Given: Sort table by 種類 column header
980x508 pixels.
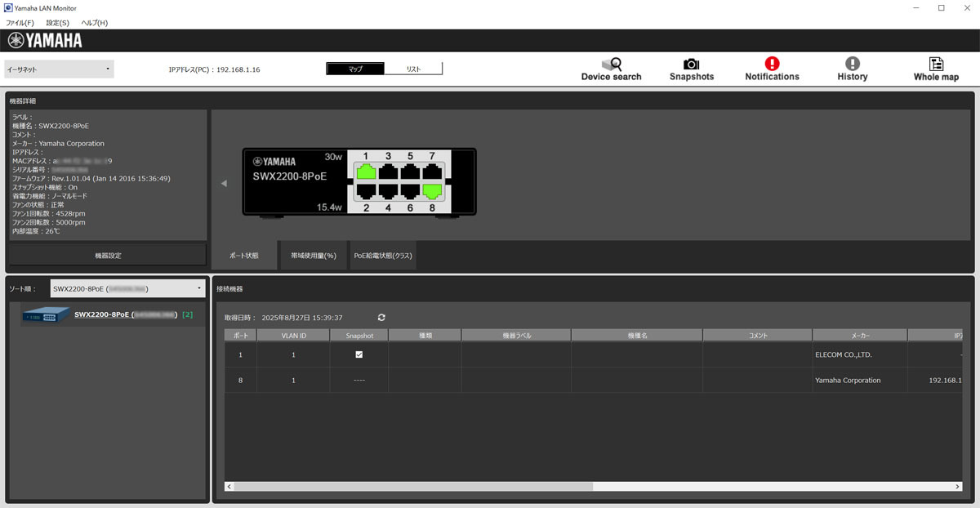Looking at the screenshot, I should click(425, 336).
